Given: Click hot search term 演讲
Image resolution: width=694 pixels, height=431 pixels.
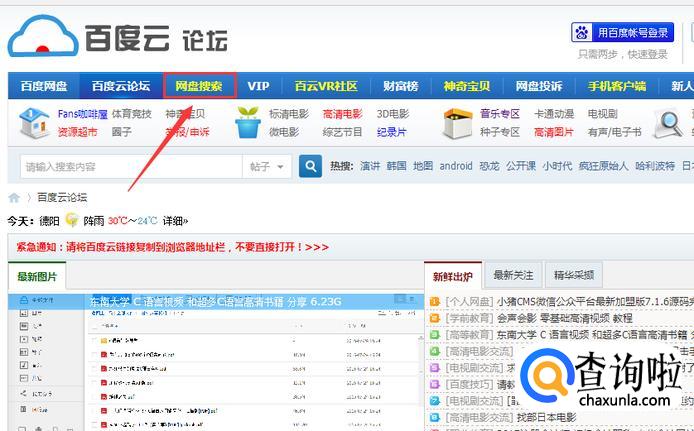Looking at the screenshot, I should 370,166.
